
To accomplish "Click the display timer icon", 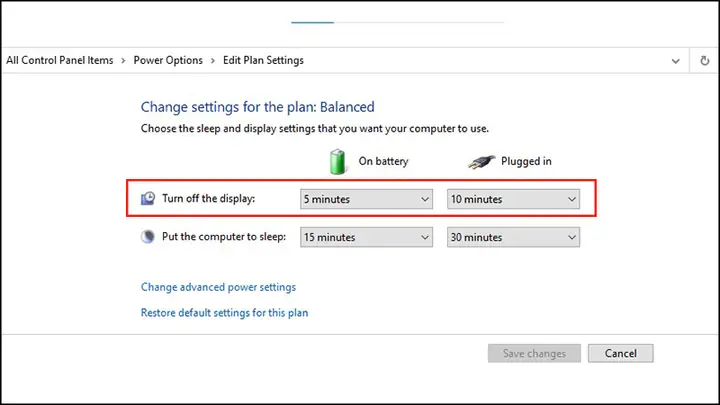I will [148, 198].
